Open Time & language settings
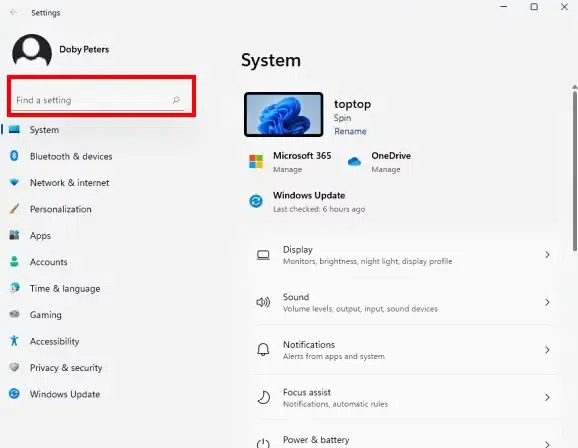 point(65,288)
